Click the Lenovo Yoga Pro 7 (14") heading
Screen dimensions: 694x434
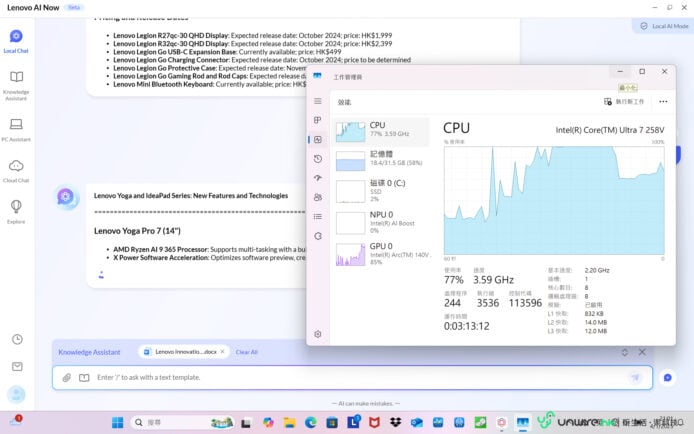[x=137, y=231]
